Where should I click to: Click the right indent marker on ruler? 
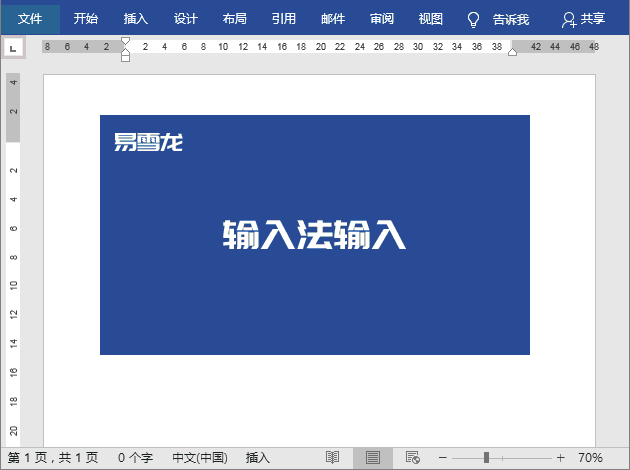pyautogui.click(x=512, y=52)
